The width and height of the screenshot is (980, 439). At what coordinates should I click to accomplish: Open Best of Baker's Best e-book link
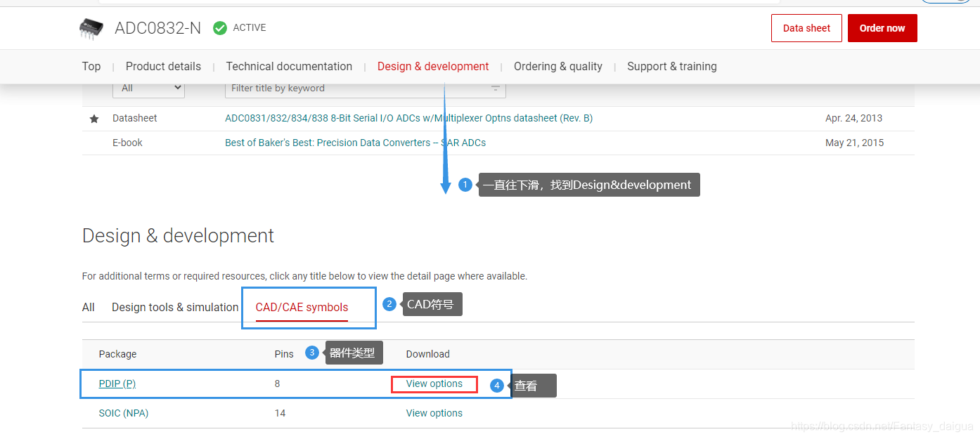355,143
